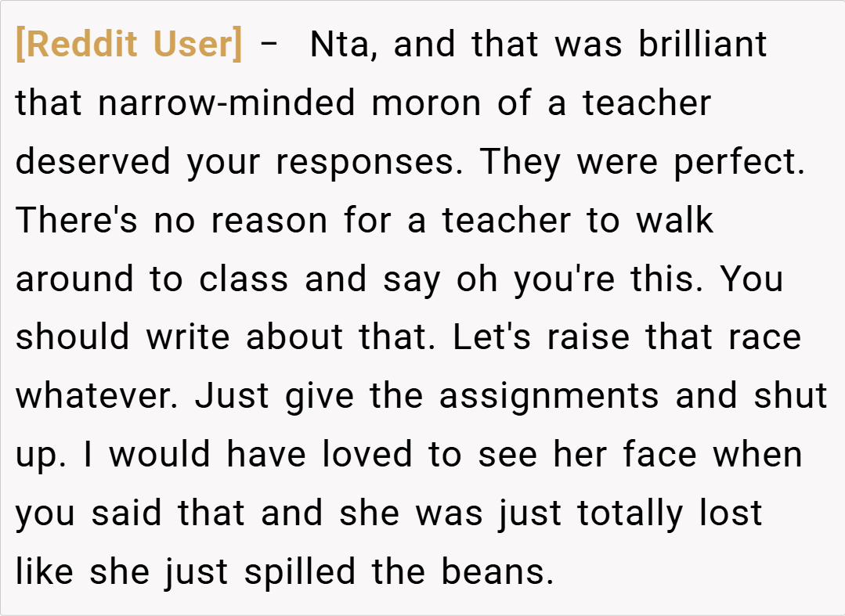Click the word "class"
Screen dimensions: 845x616
coord(244,279)
